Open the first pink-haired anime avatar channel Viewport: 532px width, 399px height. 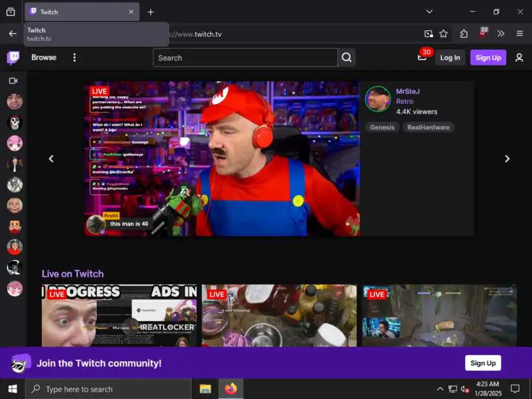click(15, 143)
